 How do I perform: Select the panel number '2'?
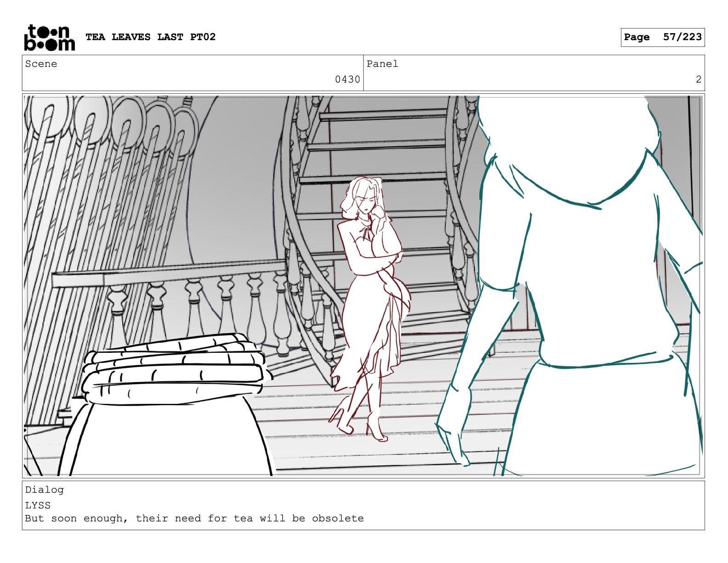(x=699, y=80)
